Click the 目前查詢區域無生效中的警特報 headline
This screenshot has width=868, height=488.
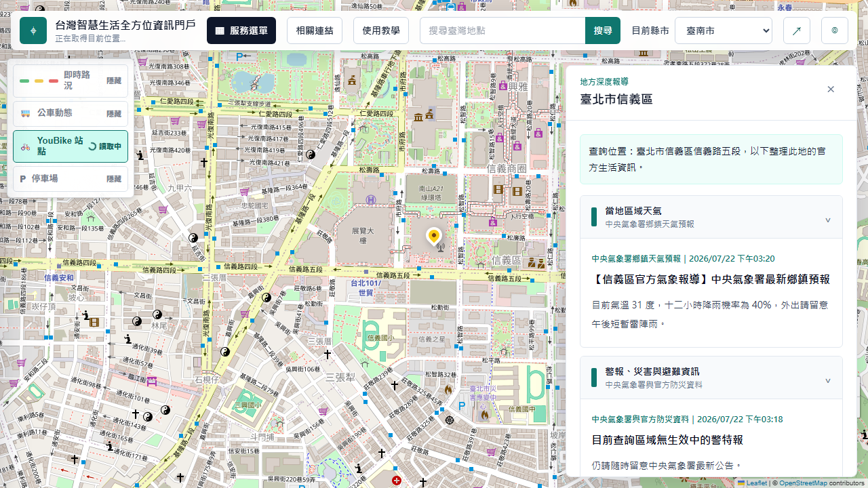pos(667,440)
